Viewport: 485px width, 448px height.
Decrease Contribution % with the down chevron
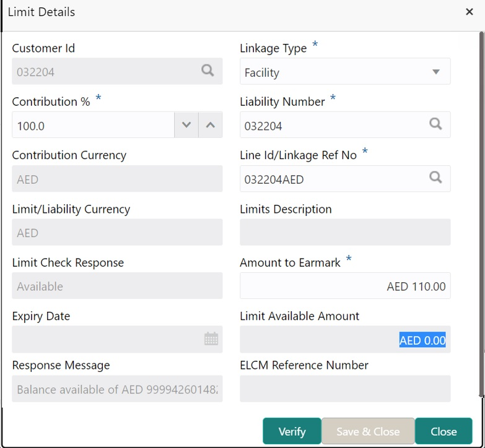point(186,125)
